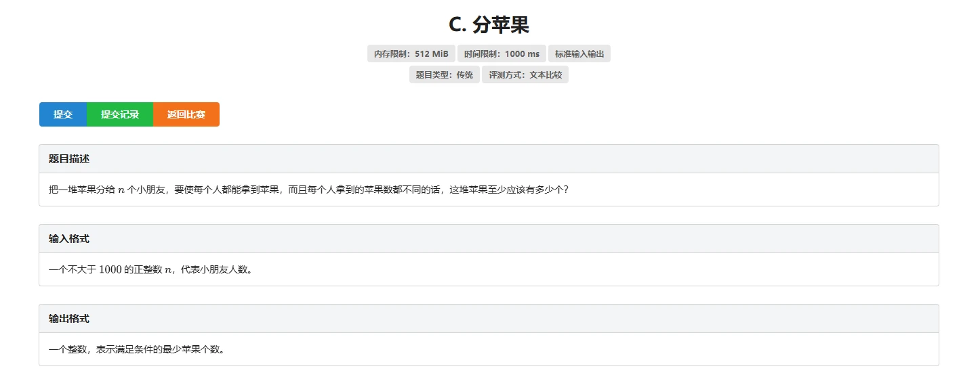Viewport: 980px width, 377px height.
Task: Click the problem description text about 苹果
Action: coord(309,190)
